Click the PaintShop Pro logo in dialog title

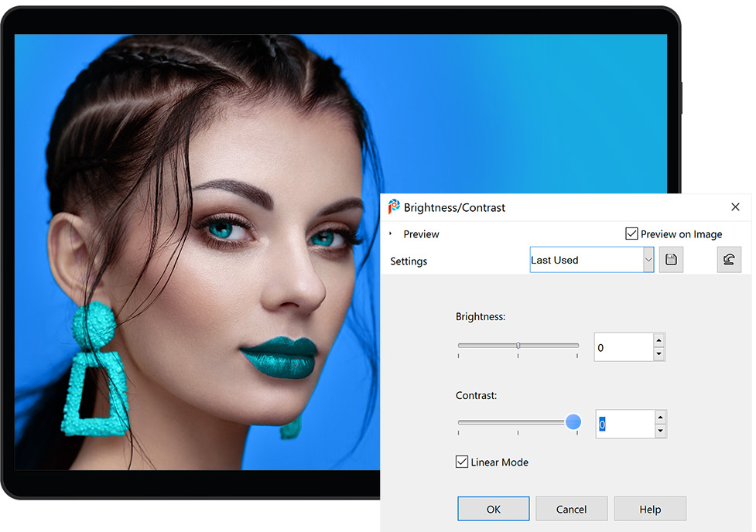coord(394,206)
